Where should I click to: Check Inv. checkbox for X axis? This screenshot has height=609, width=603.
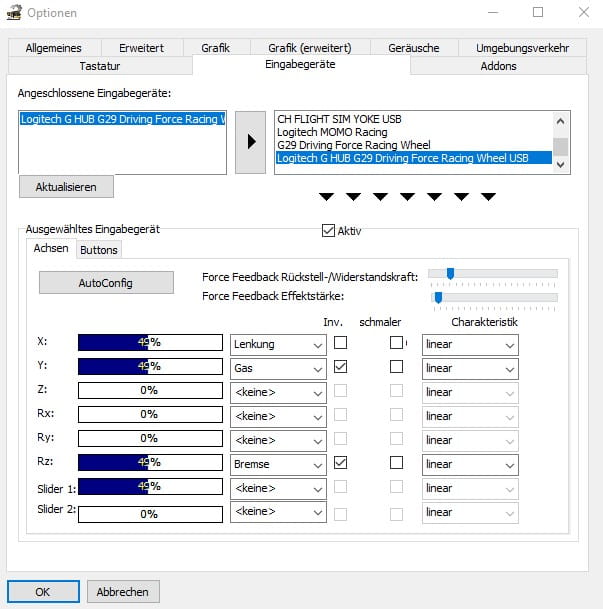point(341,343)
